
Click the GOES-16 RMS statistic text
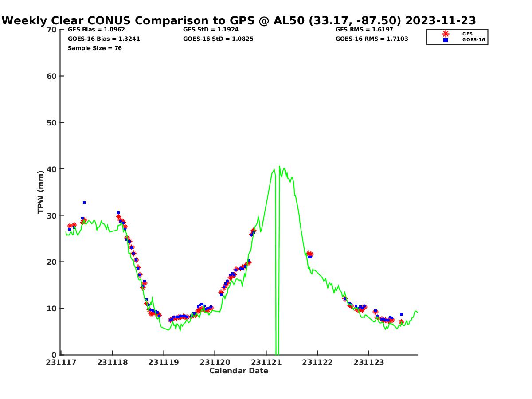tap(372, 39)
